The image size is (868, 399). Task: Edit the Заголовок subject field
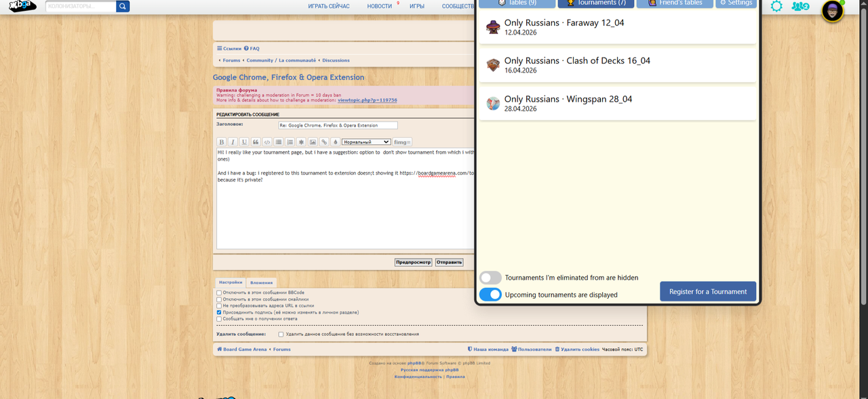click(x=338, y=125)
